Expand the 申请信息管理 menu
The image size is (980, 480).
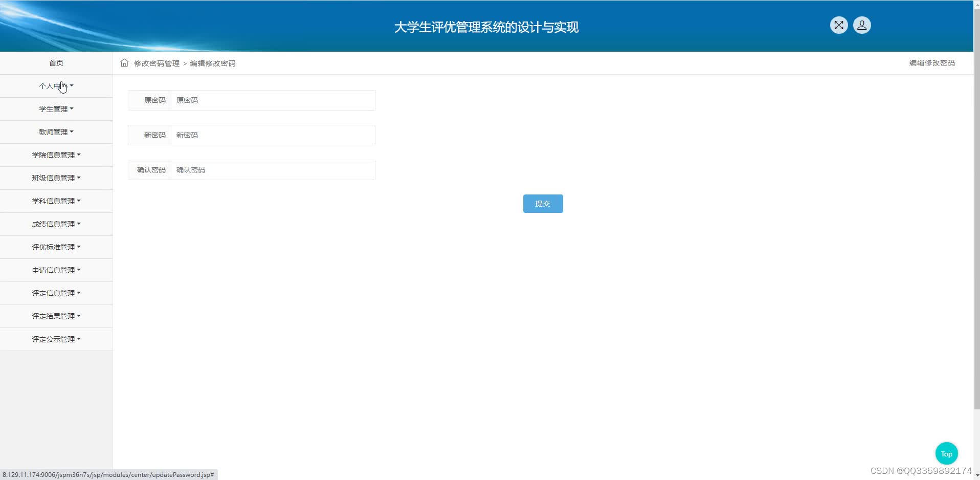point(56,270)
